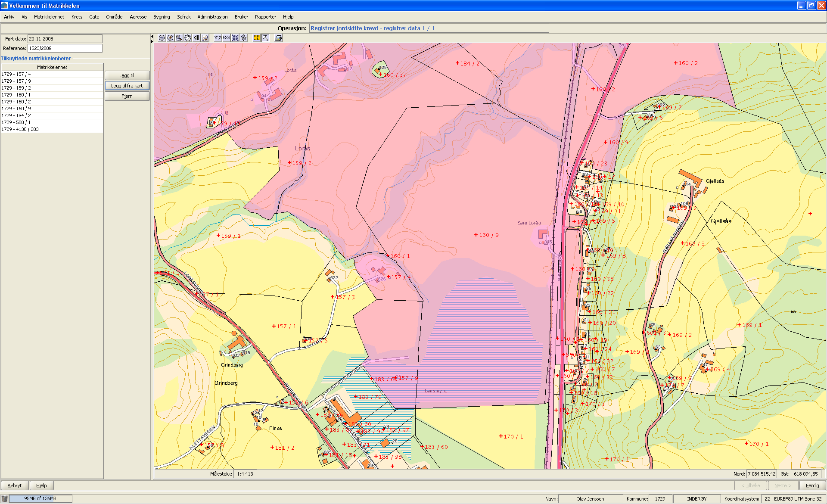This screenshot has width=827, height=504.
Task: Select row 1729 - 184 / 2
Action: click(x=52, y=115)
